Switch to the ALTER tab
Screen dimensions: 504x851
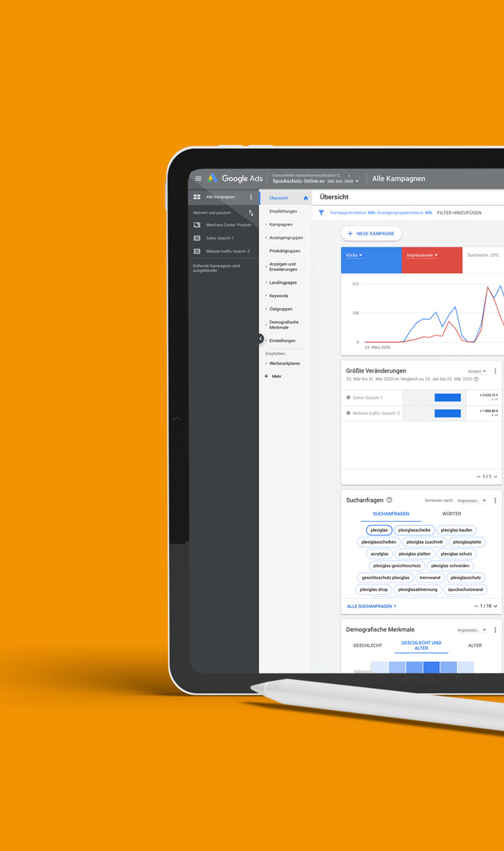475,646
